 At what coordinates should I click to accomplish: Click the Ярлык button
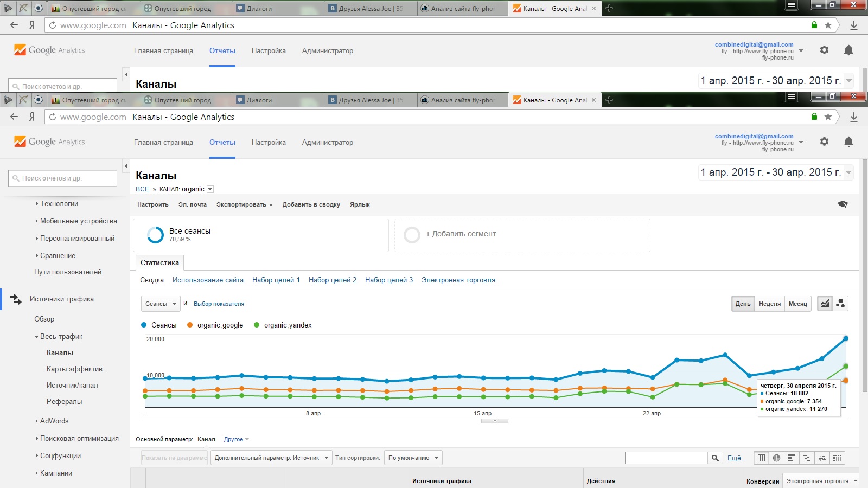click(360, 204)
